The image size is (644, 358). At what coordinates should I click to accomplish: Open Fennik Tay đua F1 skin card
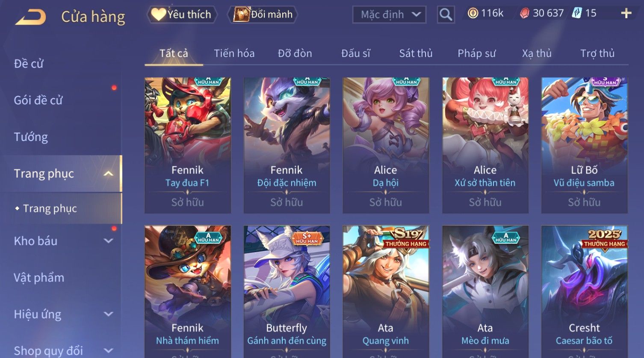pyautogui.click(x=188, y=145)
